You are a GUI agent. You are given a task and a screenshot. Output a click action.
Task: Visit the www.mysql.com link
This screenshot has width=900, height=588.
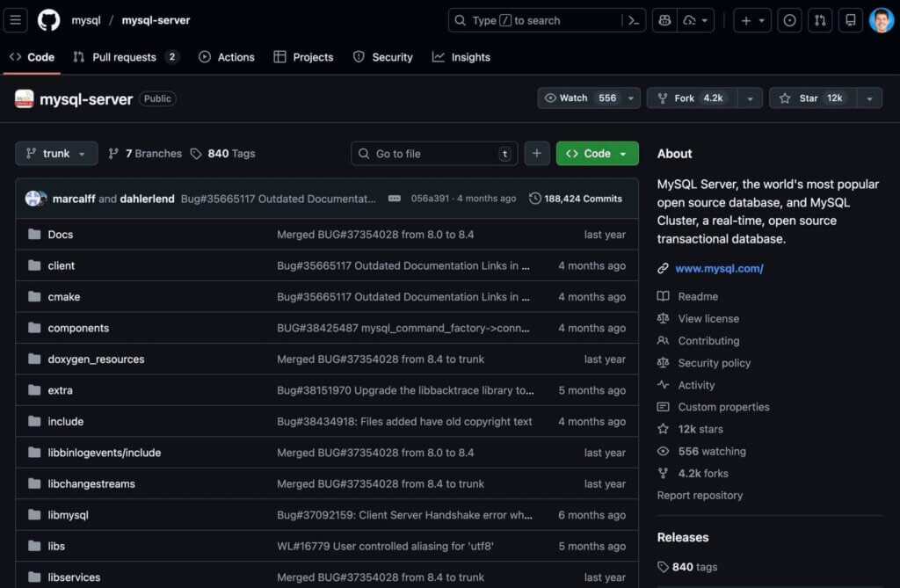[720, 268]
